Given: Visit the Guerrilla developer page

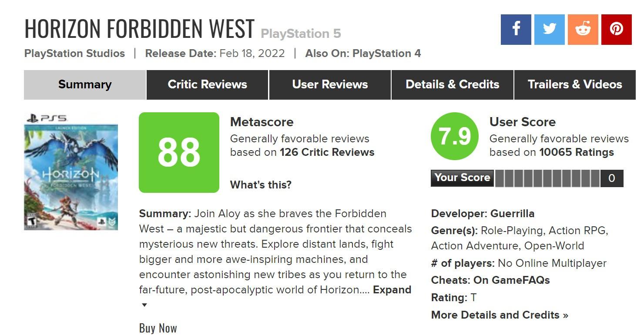Looking at the screenshot, I should pos(512,214).
